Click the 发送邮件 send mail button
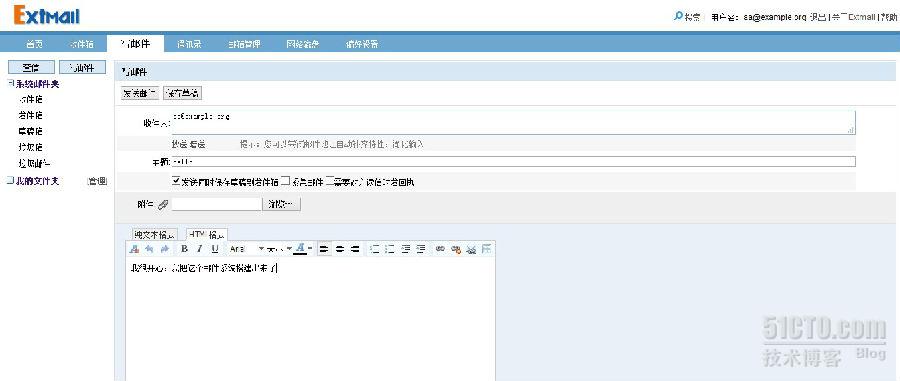 140,93
